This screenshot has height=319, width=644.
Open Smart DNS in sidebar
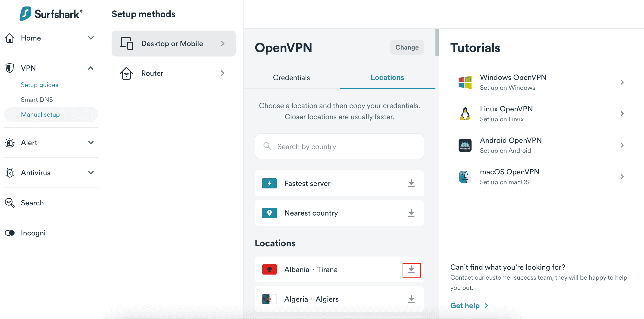point(37,100)
